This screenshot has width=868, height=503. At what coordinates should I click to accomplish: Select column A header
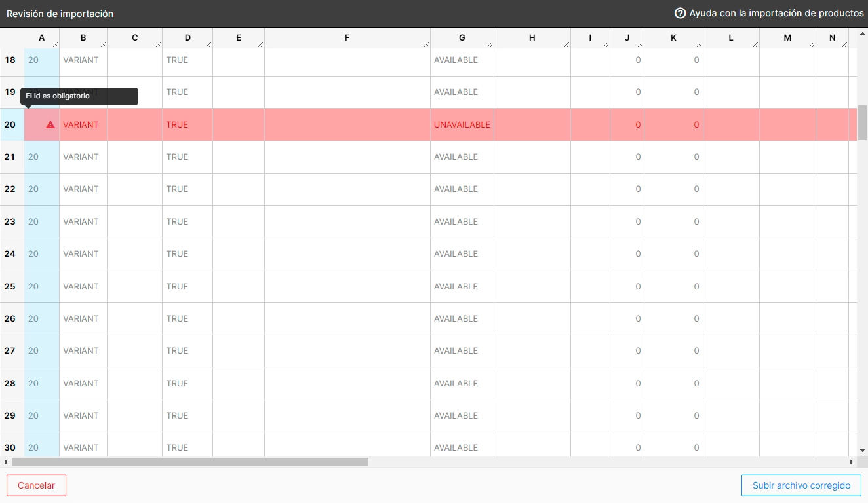coord(42,38)
